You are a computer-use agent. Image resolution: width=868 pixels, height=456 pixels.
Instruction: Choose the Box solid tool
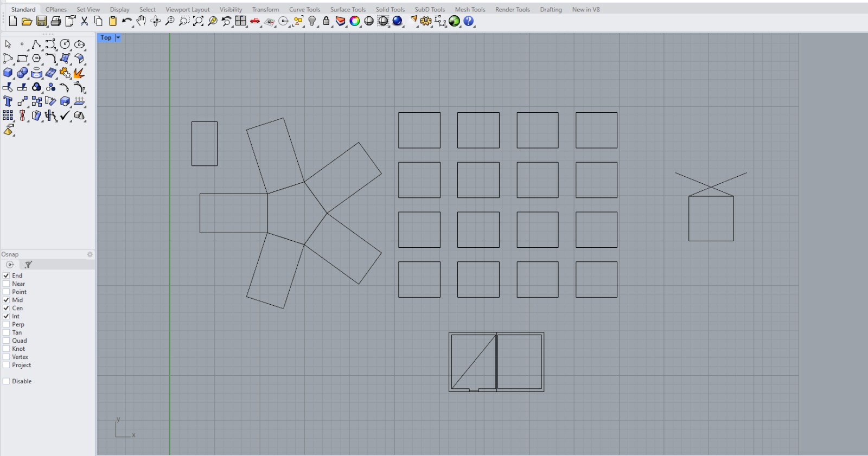coord(8,73)
